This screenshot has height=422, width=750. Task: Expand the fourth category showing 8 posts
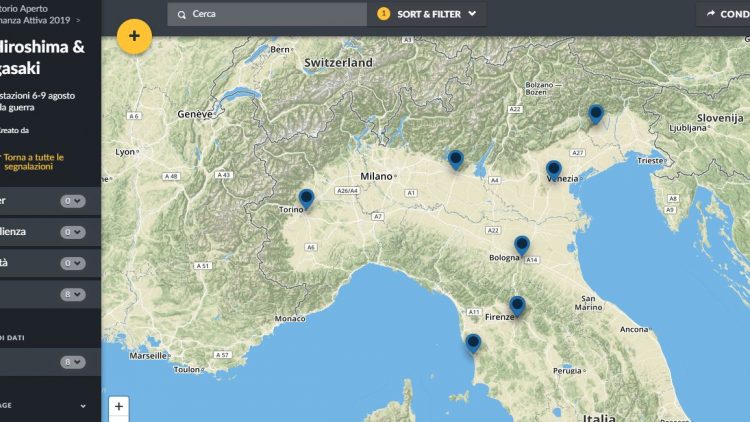coord(73,294)
